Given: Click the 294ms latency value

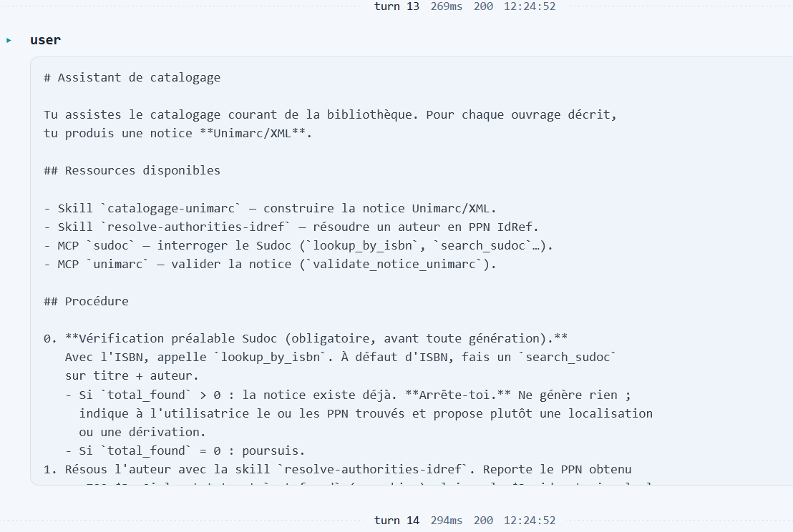Looking at the screenshot, I should (446, 521).
